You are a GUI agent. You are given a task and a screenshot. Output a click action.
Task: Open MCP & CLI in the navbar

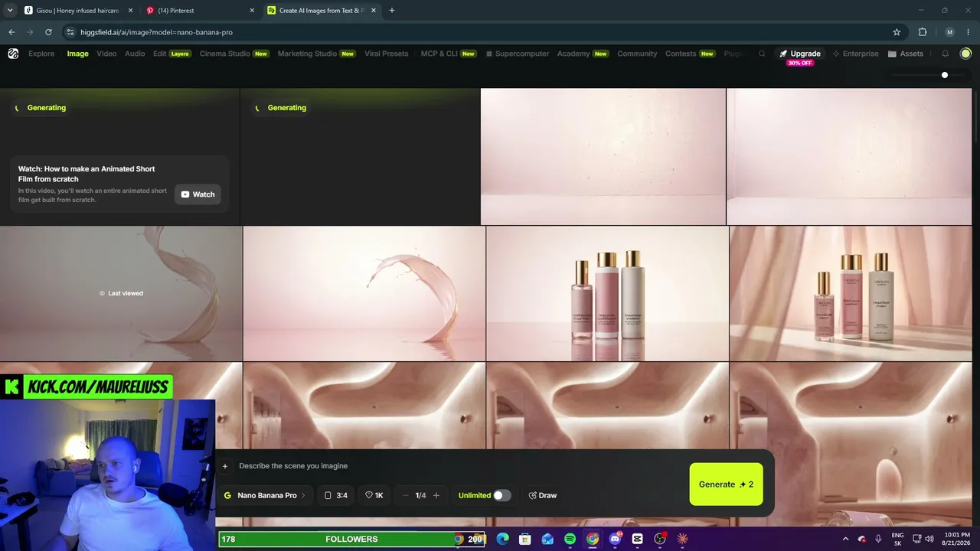tap(449, 54)
